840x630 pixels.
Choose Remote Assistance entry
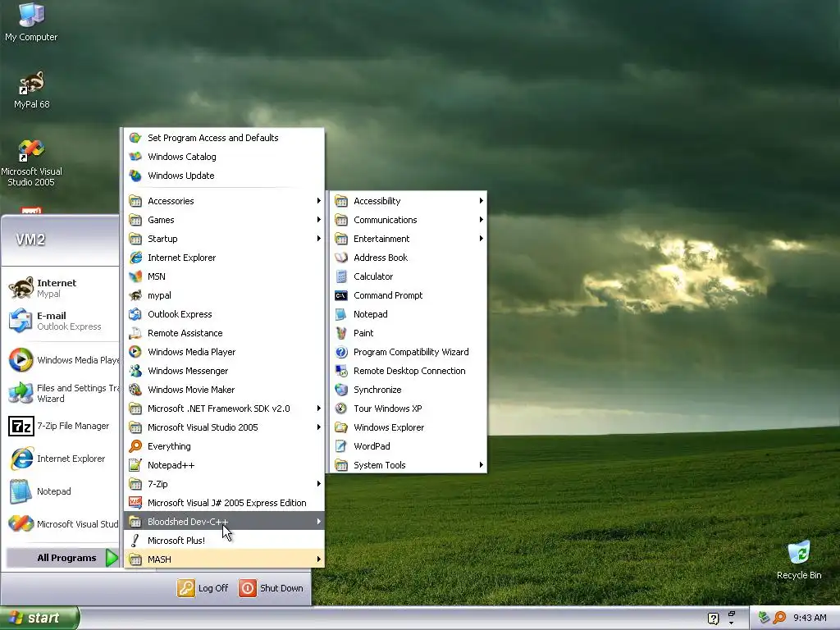(225, 333)
